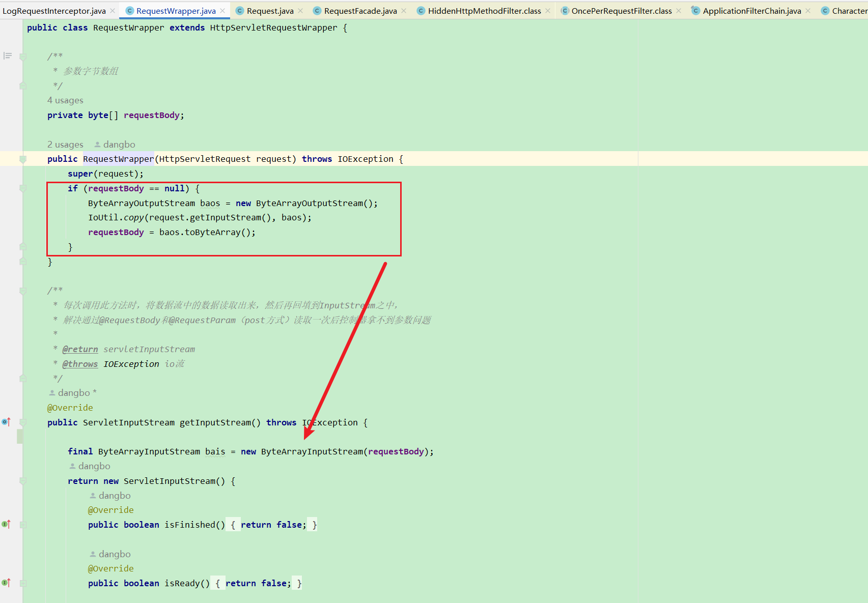The image size is (868, 603).
Task: Switch to the LogRequestInterceptor.java tab
Action: [54, 11]
